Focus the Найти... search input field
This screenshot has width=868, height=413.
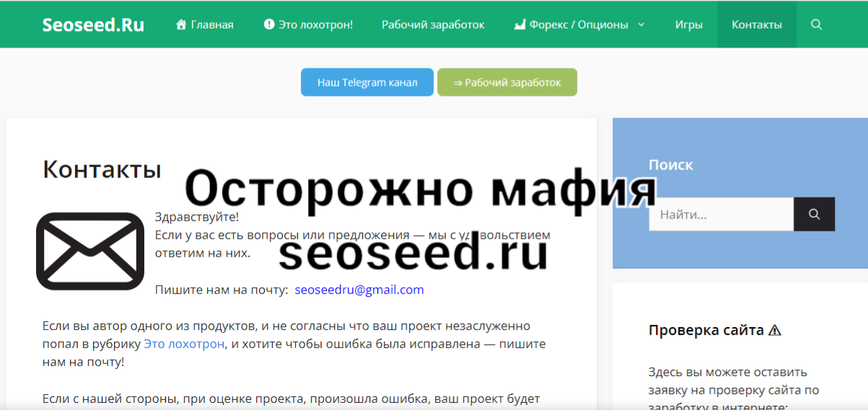722,214
